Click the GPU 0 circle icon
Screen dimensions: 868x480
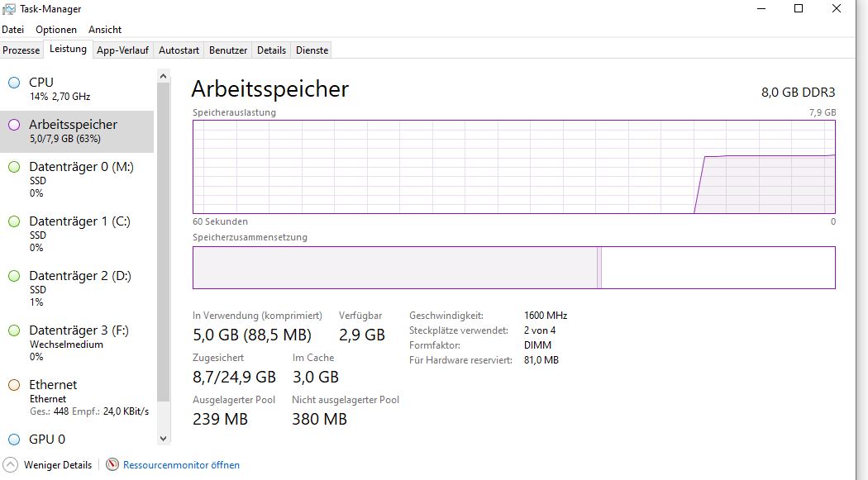click(13, 440)
